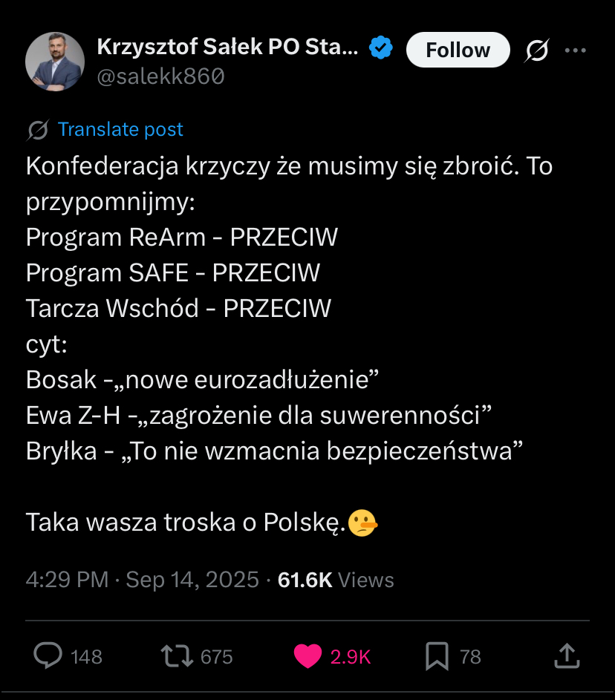Image resolution: width=615 pixels, height=700 pixels.
Task: Click the 148 replies count
Action: [86, 657]
